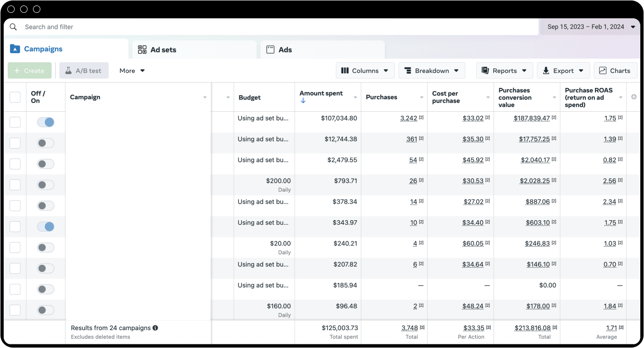Click the Breakdown icon
Viewport: 644px width, 348px height.
[407, 71]
